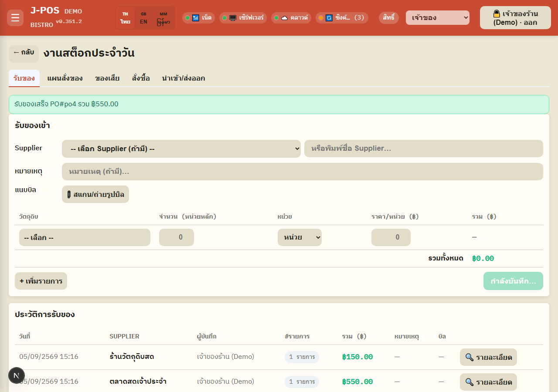Image resolution: width=558 pixels, height=392 pixels.
Task: View details of ร้านวัตถุดิบสด receipt
Action: coord(488,357)
